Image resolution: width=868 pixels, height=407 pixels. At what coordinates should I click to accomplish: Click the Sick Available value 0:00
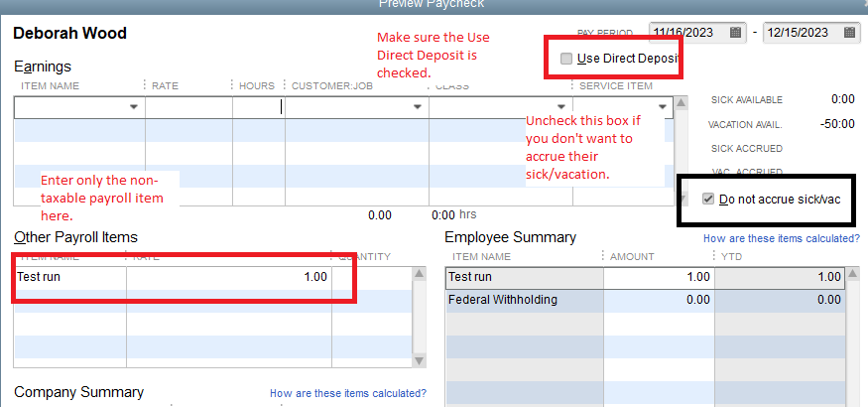tap(843, 99)
